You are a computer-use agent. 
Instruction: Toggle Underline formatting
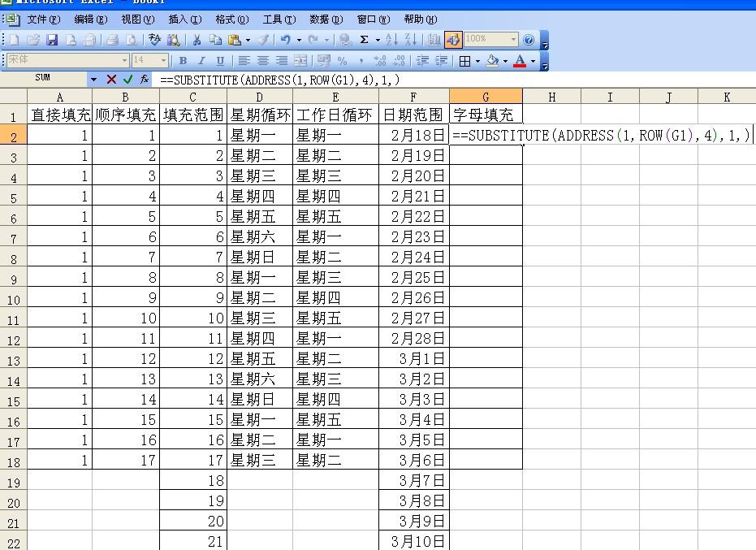click(x=220, y=61)
